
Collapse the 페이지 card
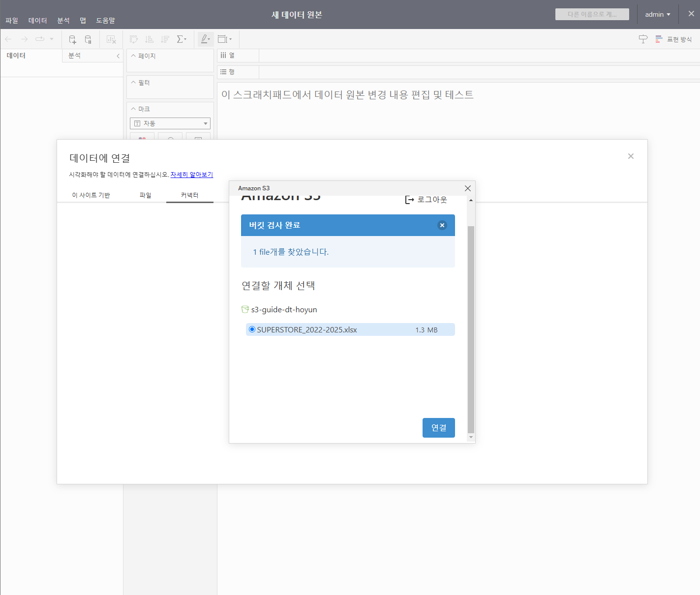click(133, 56)
